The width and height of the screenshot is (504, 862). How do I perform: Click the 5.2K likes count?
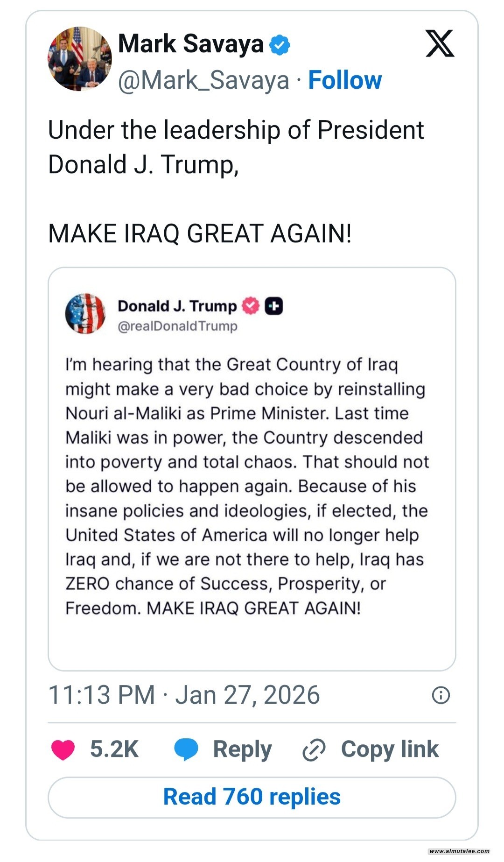[114, 749]
